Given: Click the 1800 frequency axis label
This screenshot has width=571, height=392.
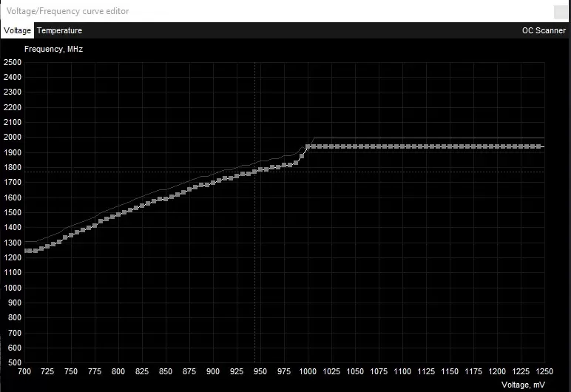Looking at the screenshot, I should [x=13, y=168].
